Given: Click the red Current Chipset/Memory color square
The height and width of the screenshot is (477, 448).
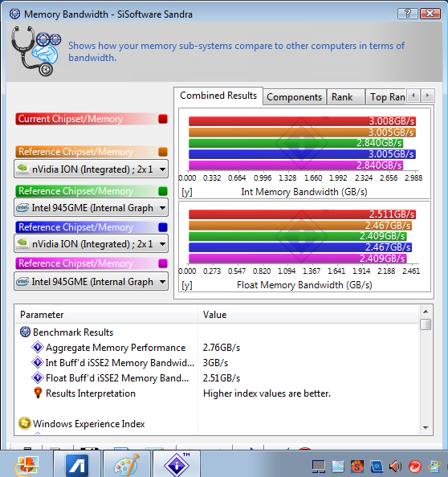Looking at the screenshot, I should coord(163,119).
